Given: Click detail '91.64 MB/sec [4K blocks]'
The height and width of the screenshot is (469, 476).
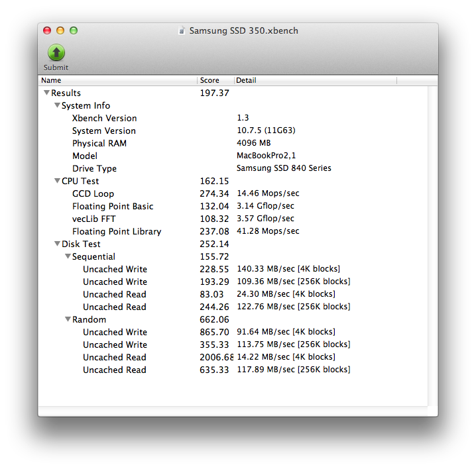Looking at the screenshot, I should 286,332.
